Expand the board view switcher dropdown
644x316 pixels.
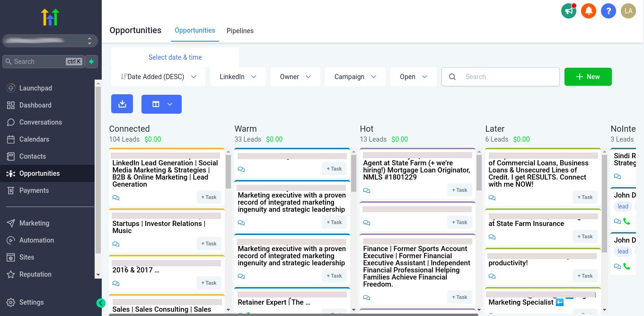tap(161, 104)
